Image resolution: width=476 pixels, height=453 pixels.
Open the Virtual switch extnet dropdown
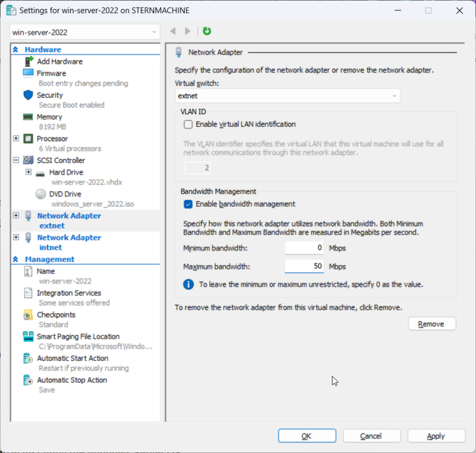pyautogui.click(x=287, y=96)
